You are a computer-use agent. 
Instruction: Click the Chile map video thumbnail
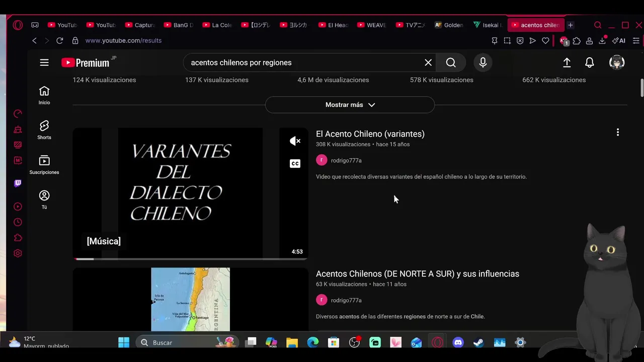pyautogui.click(x=190, y=299)
